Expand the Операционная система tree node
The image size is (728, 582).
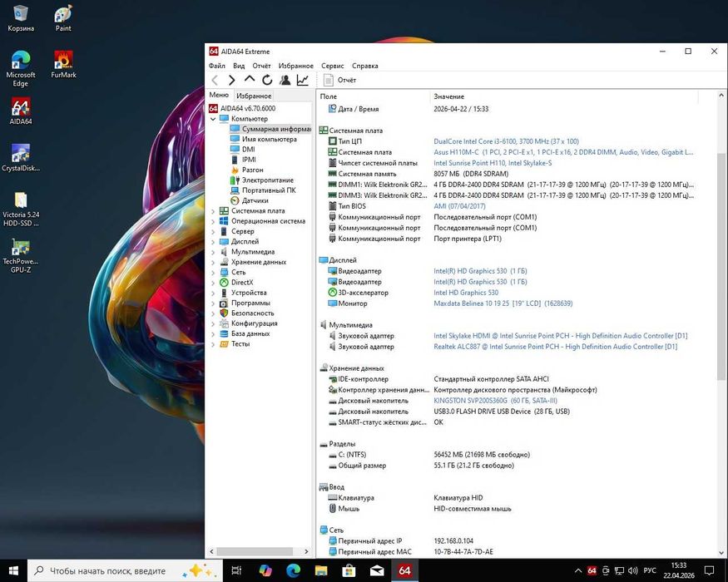tap(213, 221)
